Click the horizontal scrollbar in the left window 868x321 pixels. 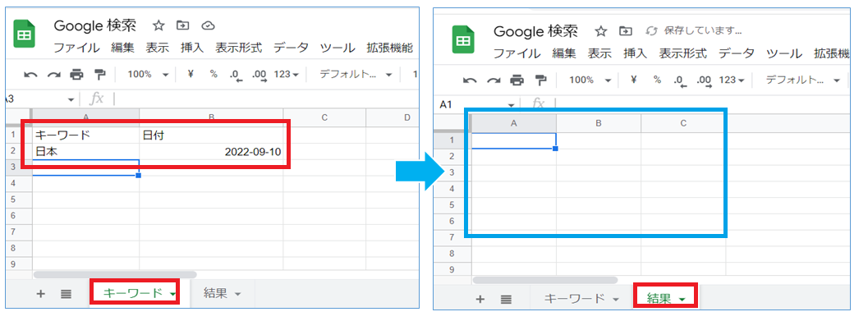pos(115,274)
